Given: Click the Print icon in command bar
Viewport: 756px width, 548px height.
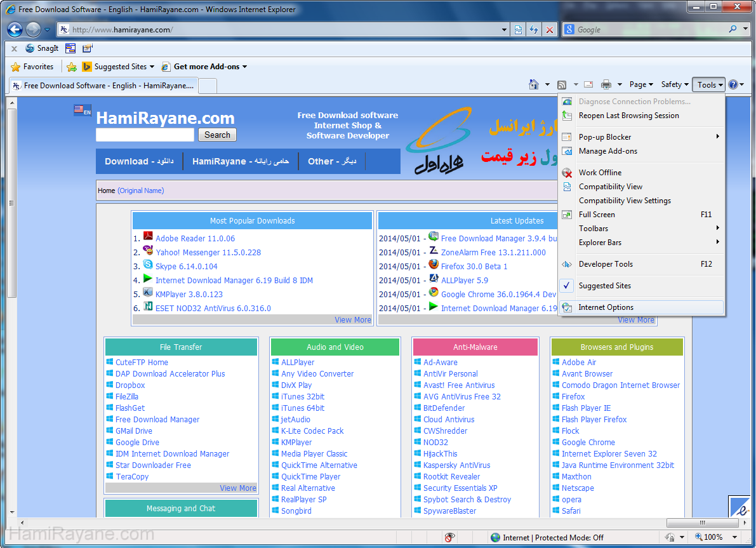Looking at the screenshot, I should click(x=606, y=84).
